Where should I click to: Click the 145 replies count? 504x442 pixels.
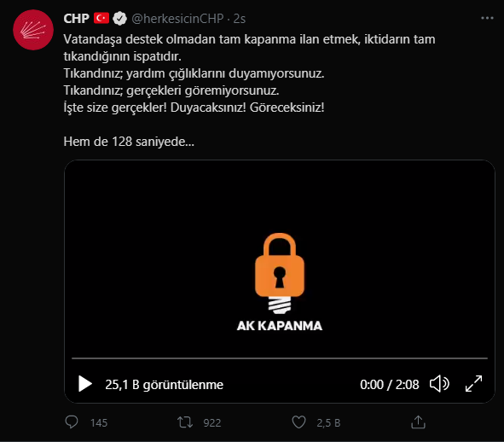click(99, 422)
